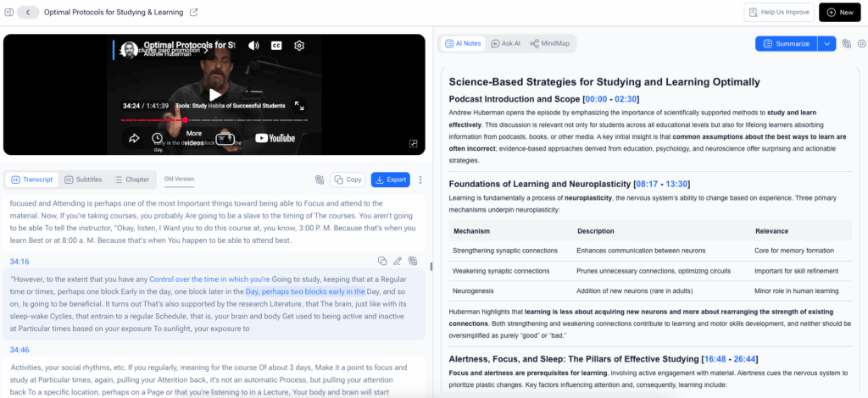Click the 'Mechanism' column header
The width and height of the screenshot is (868, 398).
[x=471, y=231]
